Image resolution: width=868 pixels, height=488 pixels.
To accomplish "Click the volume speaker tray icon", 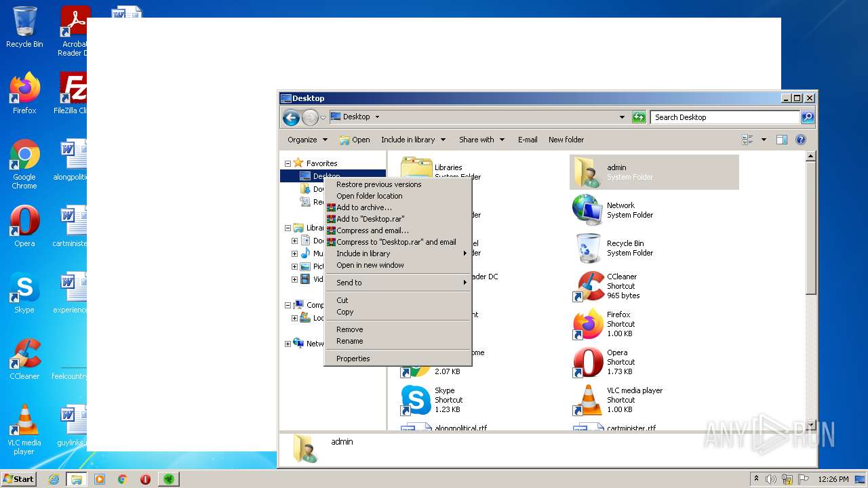I will coord(771,479).
